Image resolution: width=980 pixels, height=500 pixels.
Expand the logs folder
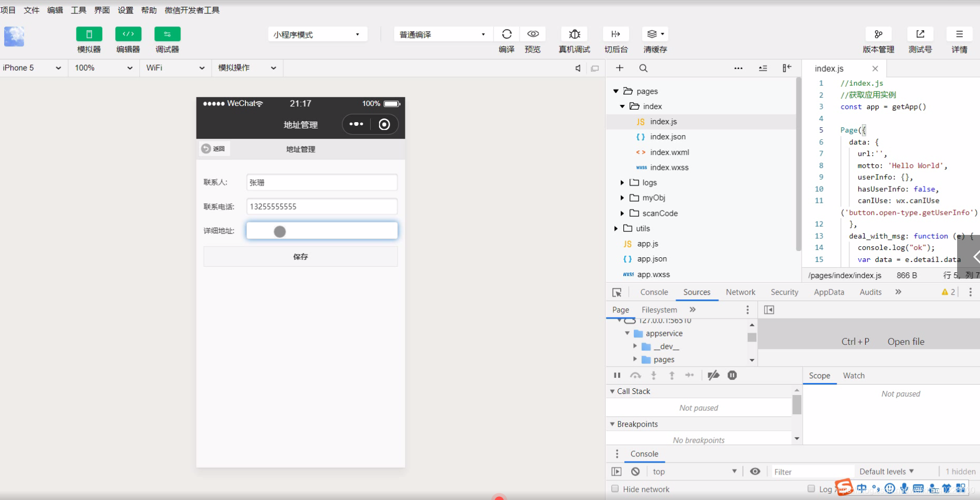[622, 182]
